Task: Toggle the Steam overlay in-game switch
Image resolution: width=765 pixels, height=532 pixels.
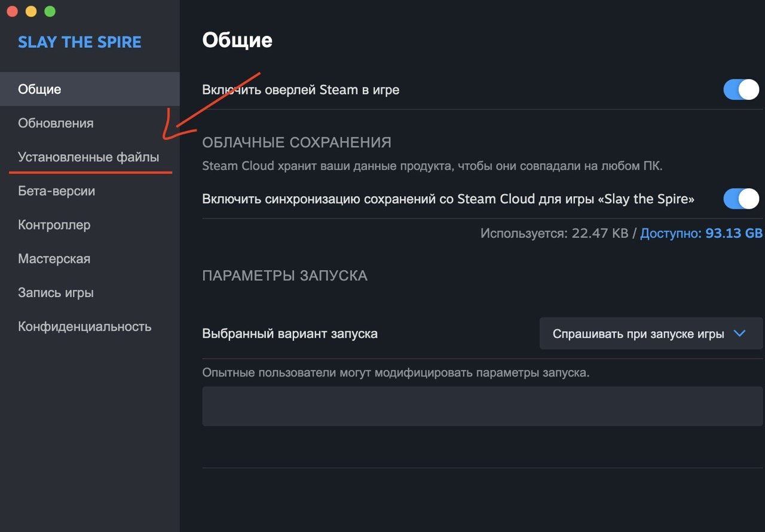Action: tap(741, 90)
